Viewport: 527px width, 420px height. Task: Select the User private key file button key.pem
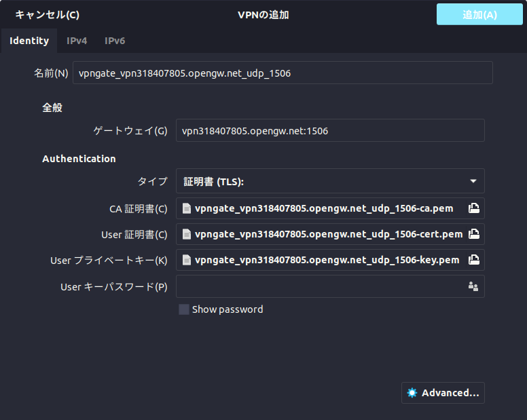coord(330,260)
